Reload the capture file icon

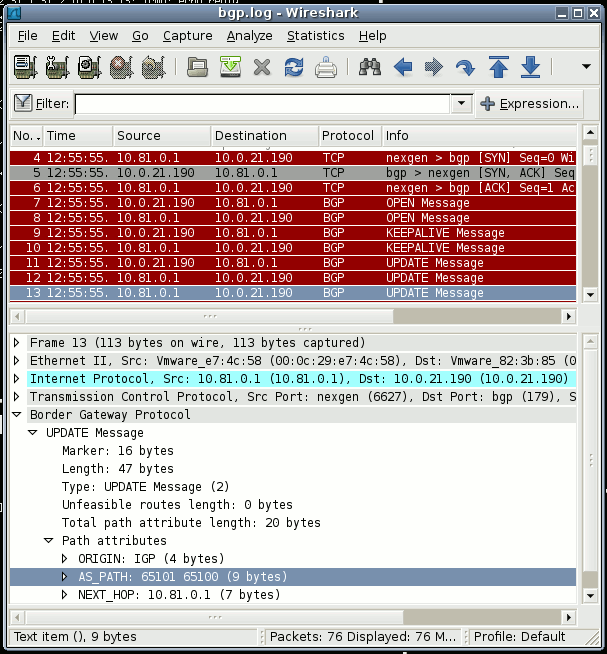pos(294,67)
